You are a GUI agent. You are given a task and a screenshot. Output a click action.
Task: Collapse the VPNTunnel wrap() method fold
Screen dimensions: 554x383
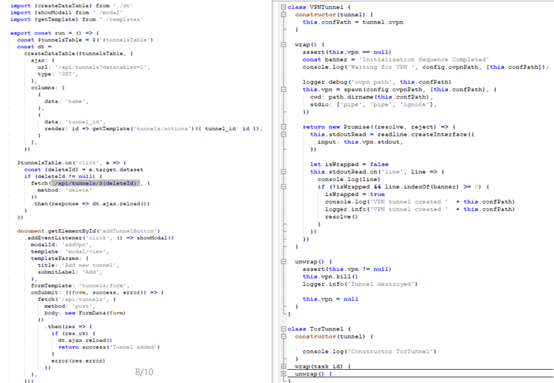pos(283,45)
